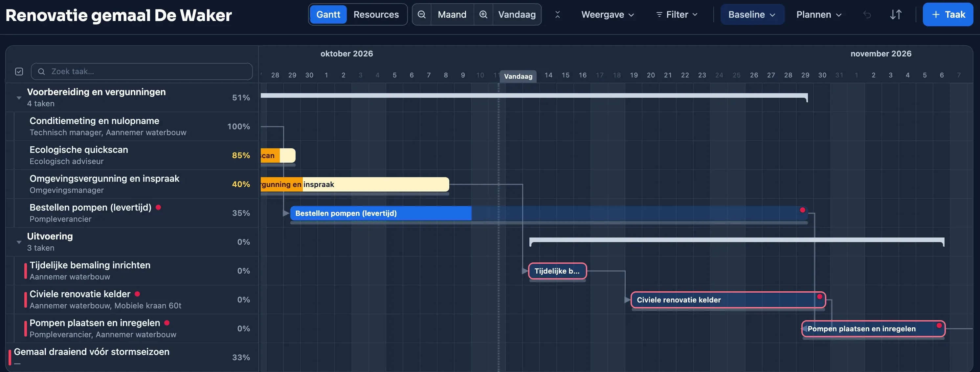Click the Tijdelijke b... task bar
980x372 pixels.
[x=557, y=271]
